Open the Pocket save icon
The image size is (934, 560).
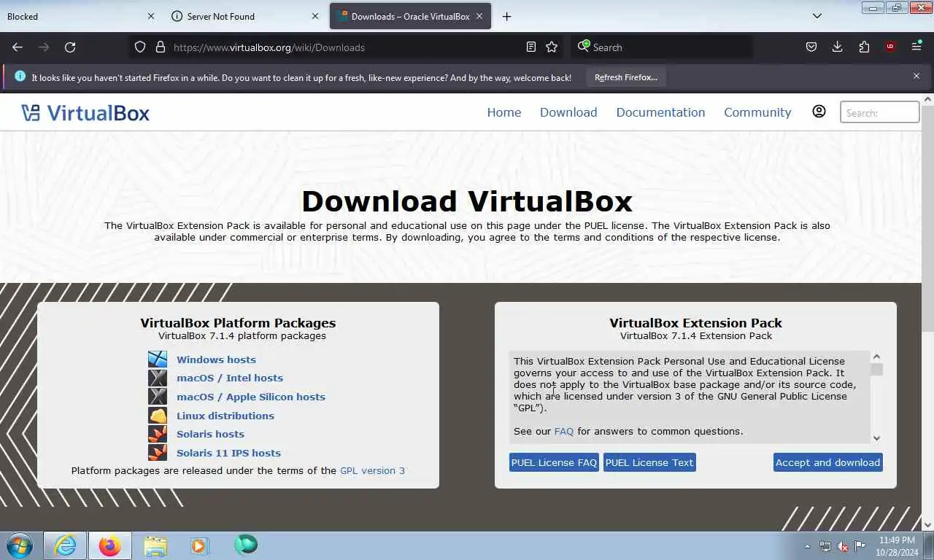[811, 47]
